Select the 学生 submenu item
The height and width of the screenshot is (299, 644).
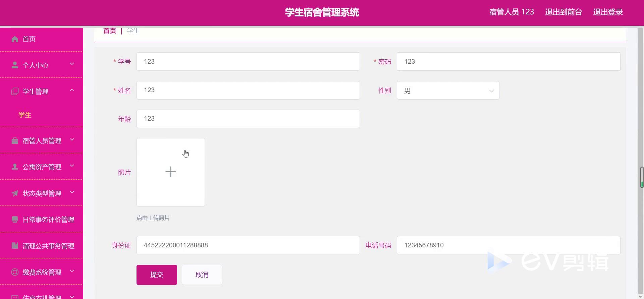[x=25, y=115]
